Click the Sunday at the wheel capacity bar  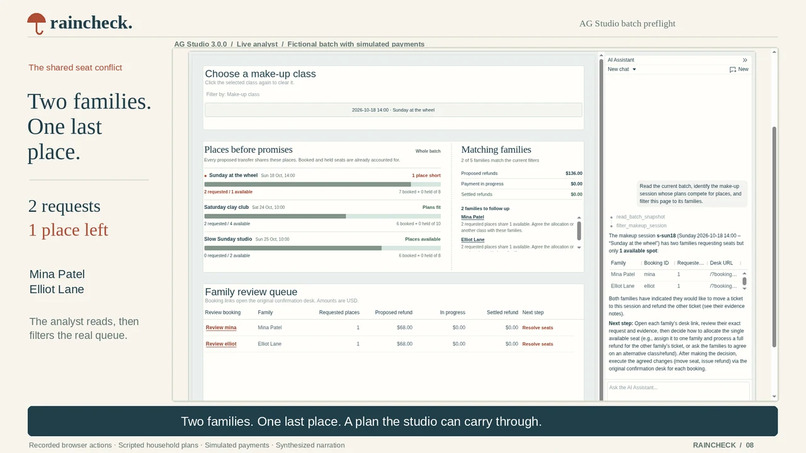tap(322, 184)
